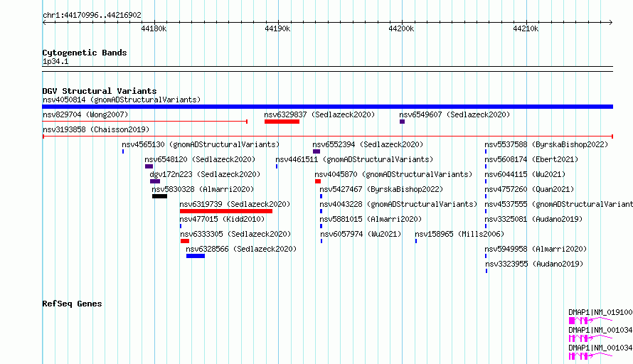Viewport: 633px width, 364px height.
Task: Click the 44190k ruler position
Action: [277, 28]
